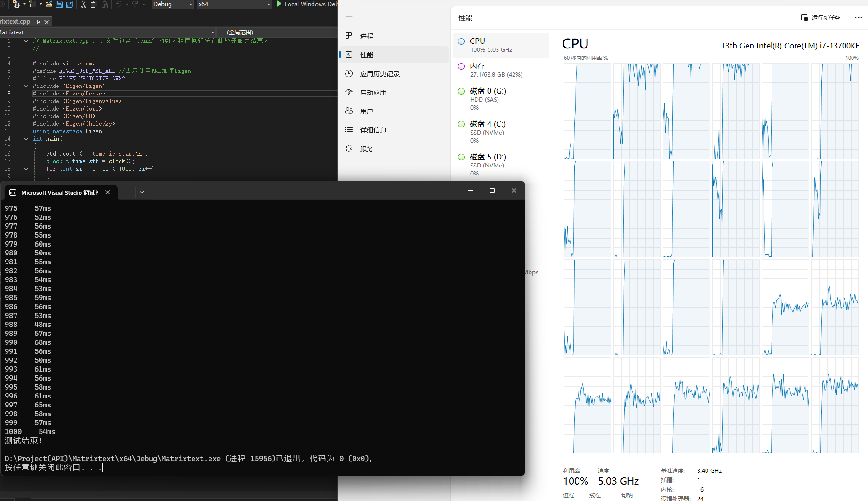The height and width of the screenshot is (501, 868).
Task: Open the Debug configuration dropdown
Action: [x=172, y=4]
